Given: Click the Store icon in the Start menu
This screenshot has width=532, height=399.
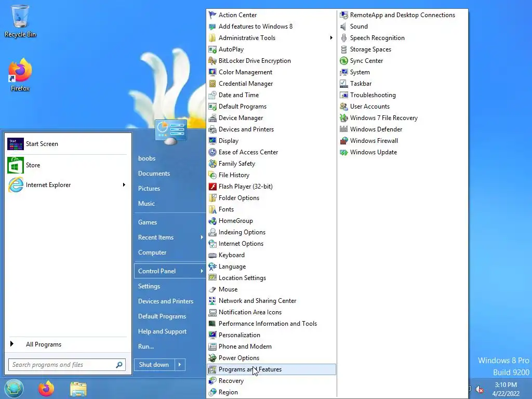Looking at the screenshot, I should click(16, 165).
